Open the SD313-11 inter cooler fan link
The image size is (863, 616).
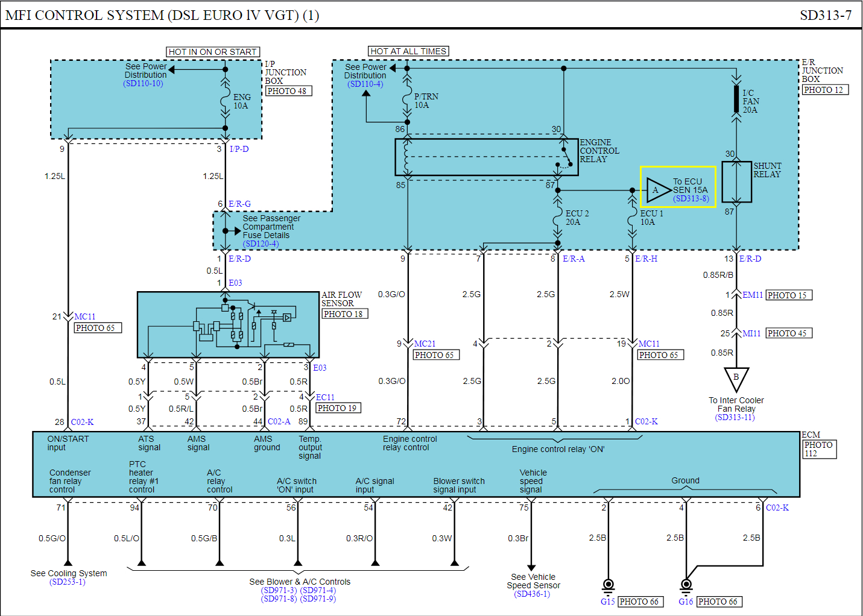pos(735,417)
